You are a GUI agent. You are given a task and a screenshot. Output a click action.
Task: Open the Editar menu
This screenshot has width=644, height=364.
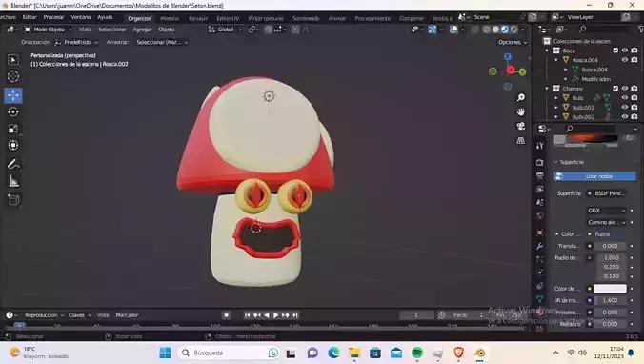30,17
